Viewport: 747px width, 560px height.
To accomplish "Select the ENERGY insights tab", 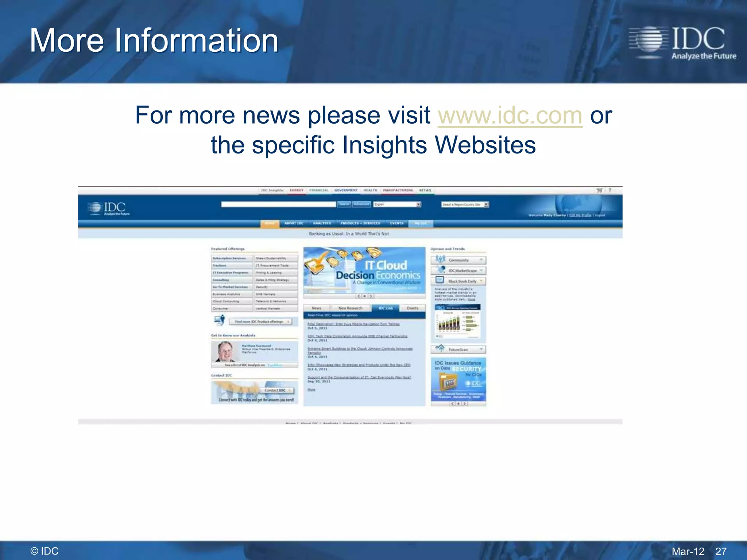I will 297,190.
